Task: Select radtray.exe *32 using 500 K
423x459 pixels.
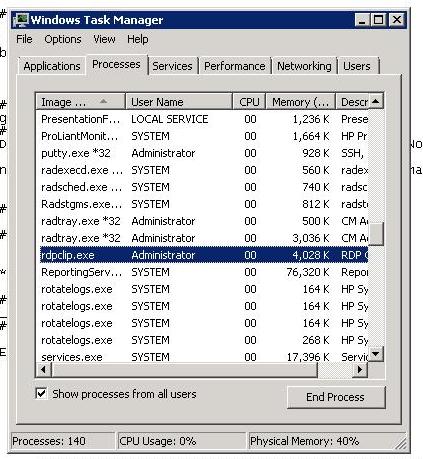Action: (204, 221)
